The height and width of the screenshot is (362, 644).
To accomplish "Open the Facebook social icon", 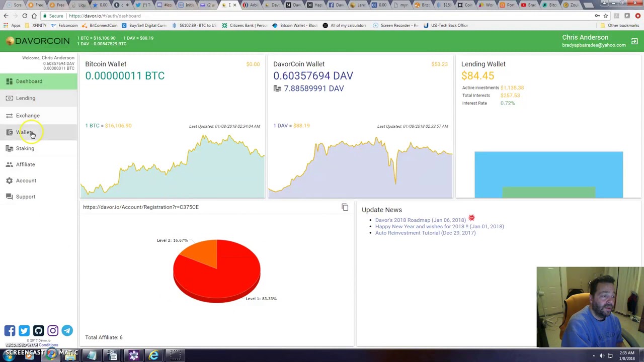I will click(10, 330).
